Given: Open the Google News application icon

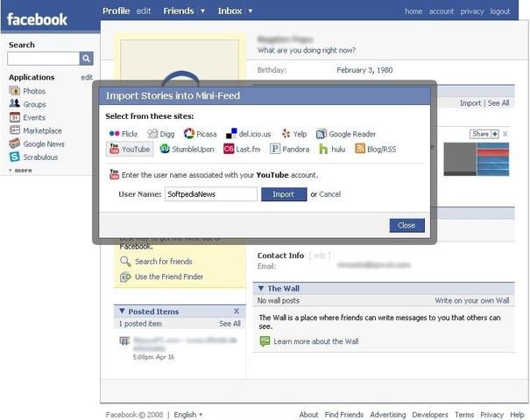Looking at the screenshot, I should pyautogui.click(x=15, y=143).
